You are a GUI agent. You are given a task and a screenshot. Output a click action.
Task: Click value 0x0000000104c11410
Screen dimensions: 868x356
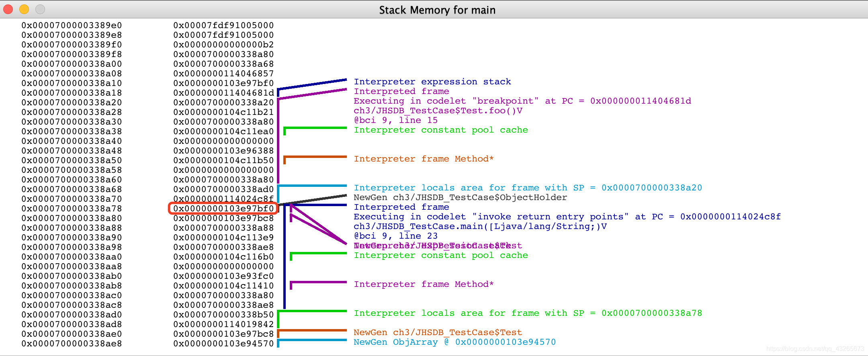[x=223, y=286]
